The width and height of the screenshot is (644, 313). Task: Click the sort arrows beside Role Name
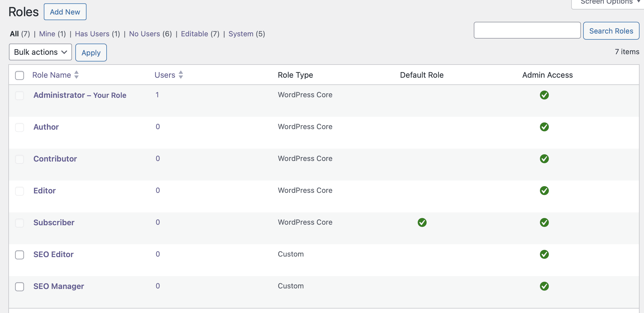click(x=76, y=75)
